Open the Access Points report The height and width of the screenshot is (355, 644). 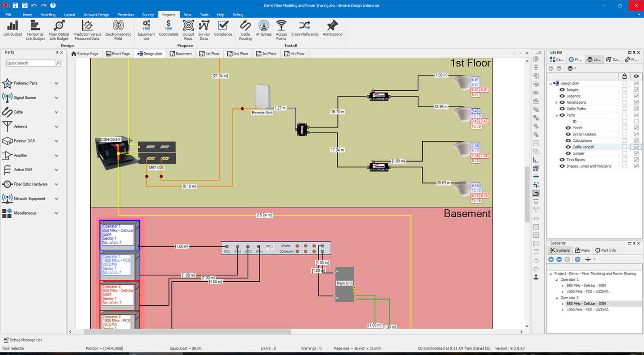tap(281, 30)
